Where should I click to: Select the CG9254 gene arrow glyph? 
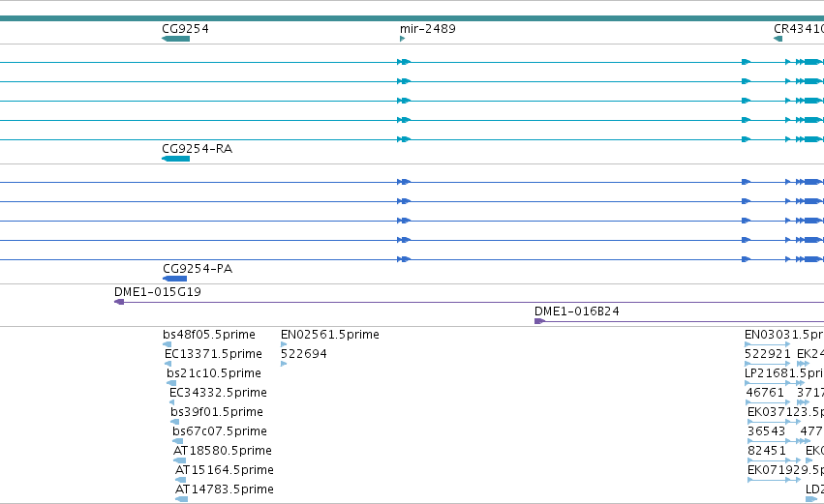click(x=175, y=39)
